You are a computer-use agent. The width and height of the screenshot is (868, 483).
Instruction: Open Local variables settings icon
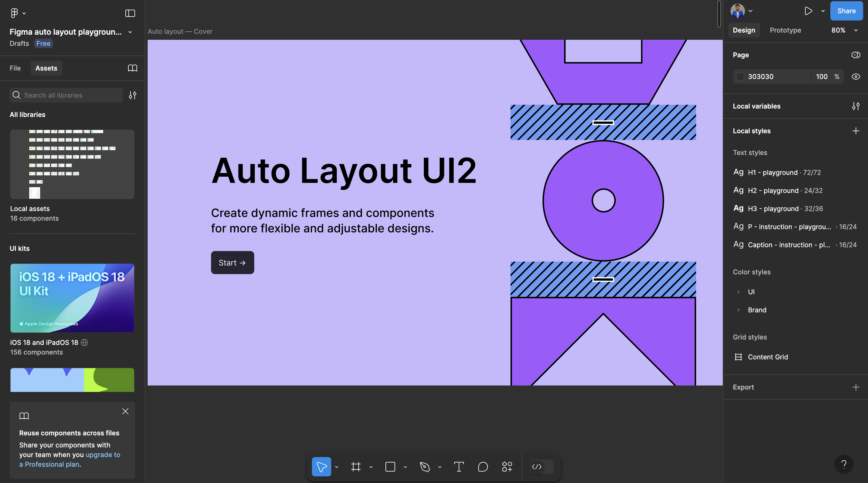[x=856, y=106]
